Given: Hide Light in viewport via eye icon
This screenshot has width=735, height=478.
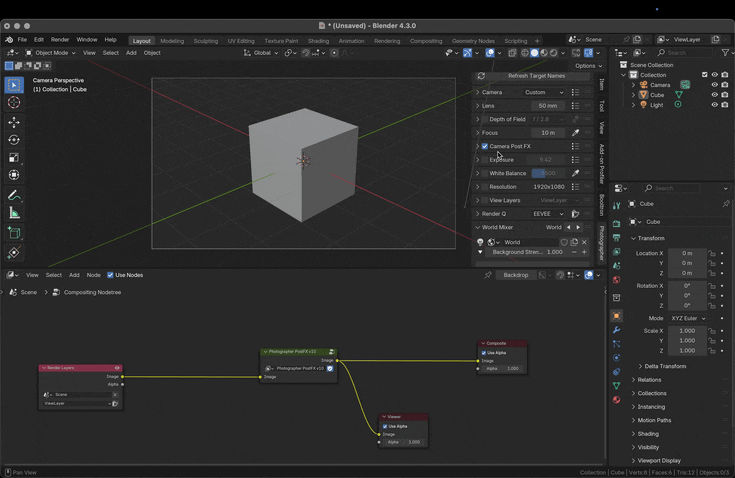Looking at the screenshot, I should pos(714,105).
